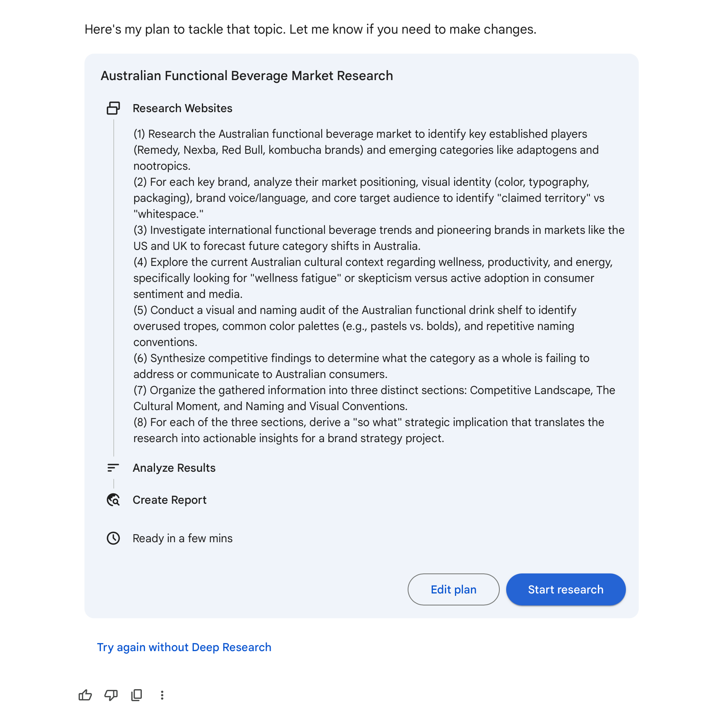The height and width of the screenshot is (728, 704).
Task: Click the Analyze Results step icon
Action: pos(113,467)
